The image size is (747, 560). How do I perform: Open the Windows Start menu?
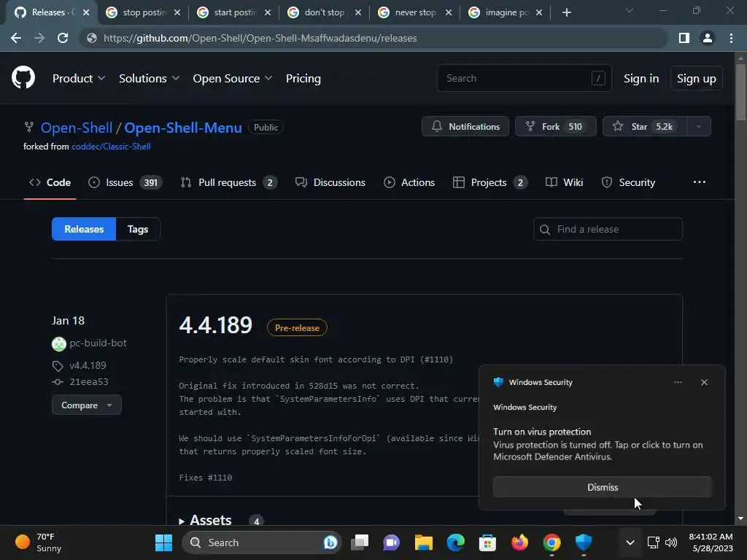(x=164, y=542)
